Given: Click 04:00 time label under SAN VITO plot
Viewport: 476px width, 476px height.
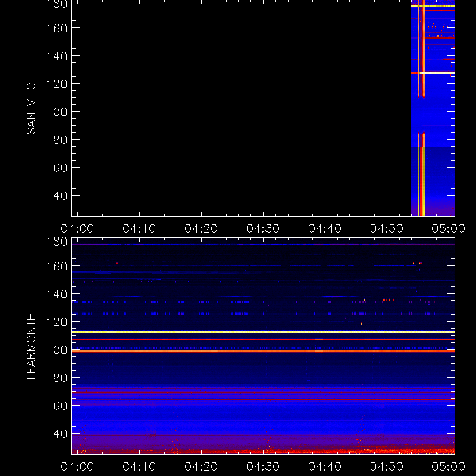Looking at the screenshot, I should click(77, 228).
